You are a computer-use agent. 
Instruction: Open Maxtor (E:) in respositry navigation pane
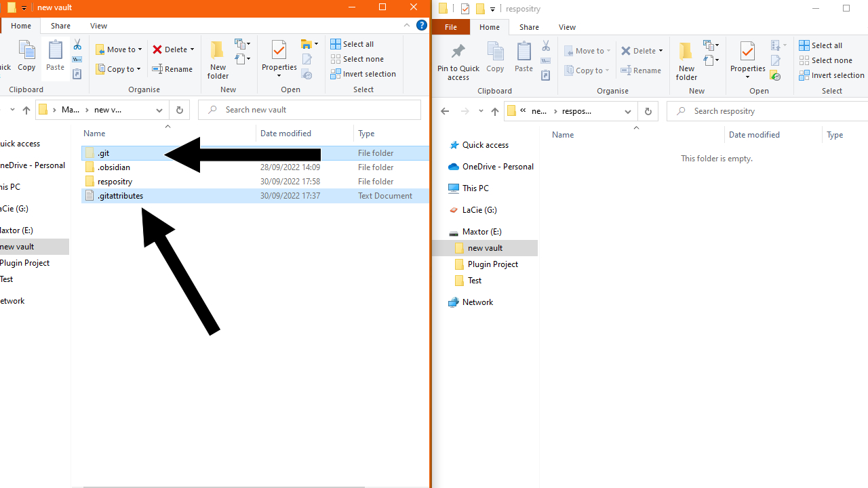pyautogui.click(x=481, y=232)
